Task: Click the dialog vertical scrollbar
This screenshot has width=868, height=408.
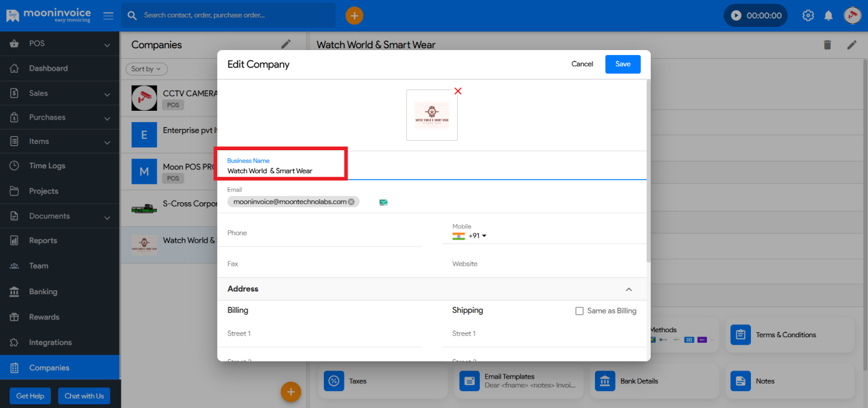Action: point(648,170)
